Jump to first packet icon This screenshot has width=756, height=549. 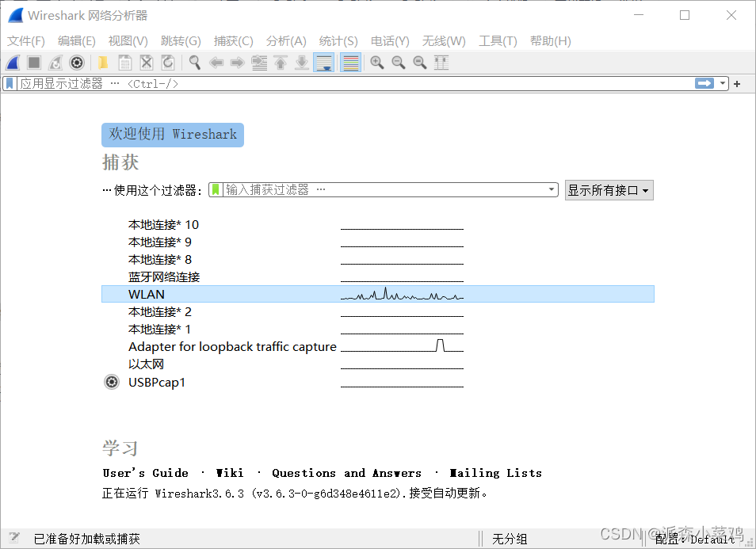(281, 63)
